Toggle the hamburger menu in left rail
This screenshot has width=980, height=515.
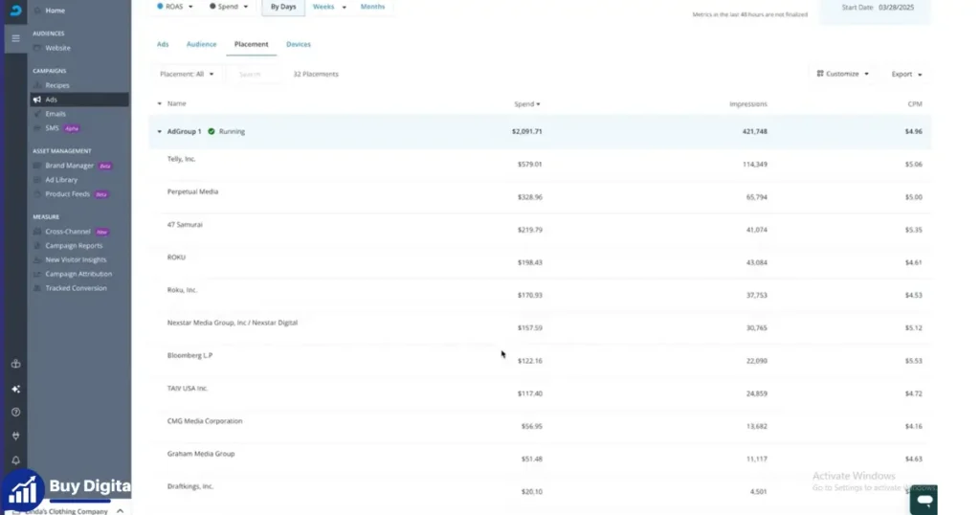pos(15,38)
